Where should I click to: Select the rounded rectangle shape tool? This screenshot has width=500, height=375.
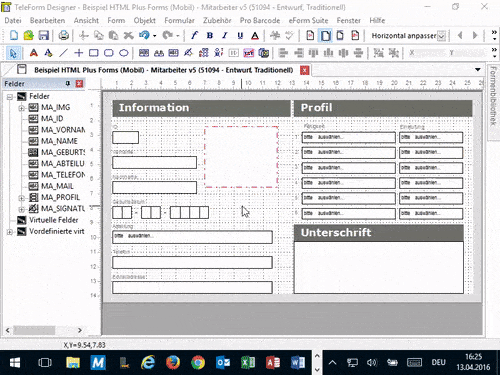pos(109,53)
